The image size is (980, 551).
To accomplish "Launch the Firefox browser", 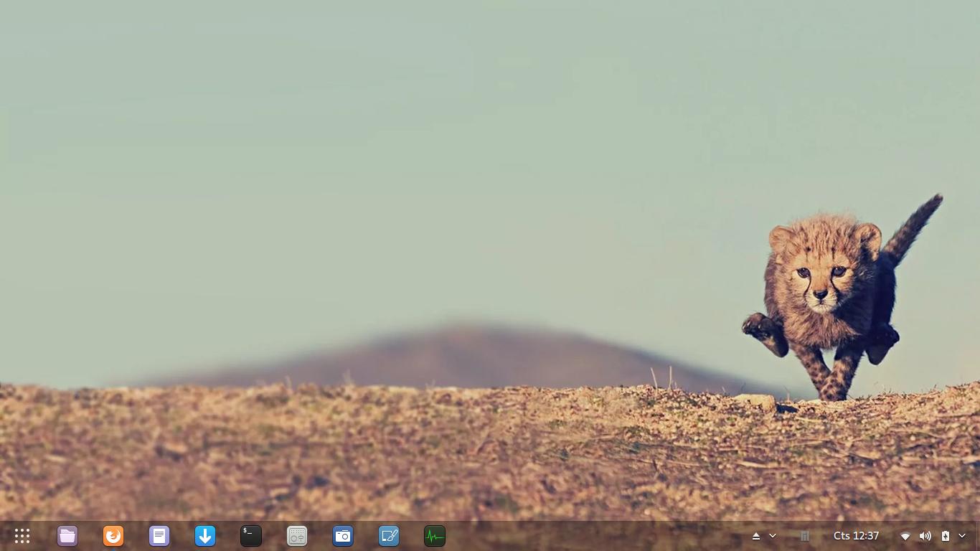I will (113, 536).
